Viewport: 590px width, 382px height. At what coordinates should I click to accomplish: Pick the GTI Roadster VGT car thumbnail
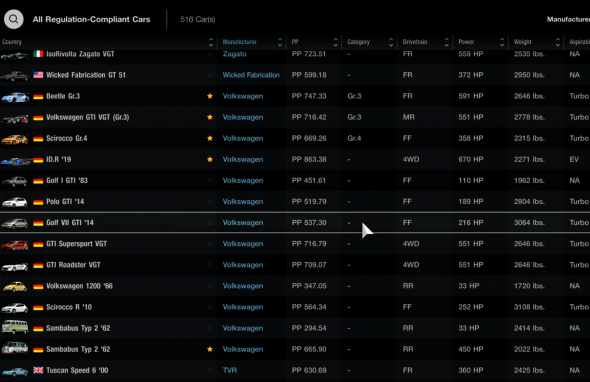click(x=15, y=266)
